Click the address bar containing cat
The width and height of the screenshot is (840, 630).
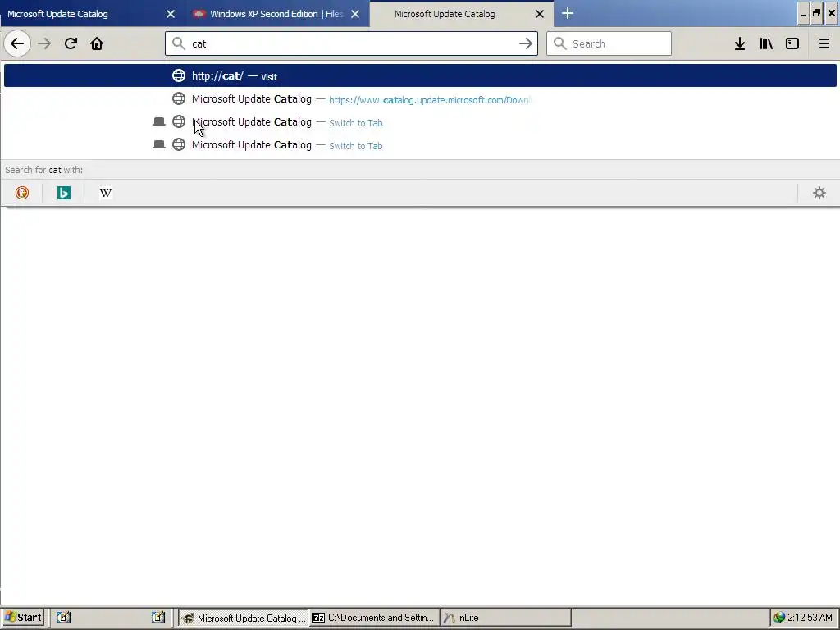(x=351, y=43)
